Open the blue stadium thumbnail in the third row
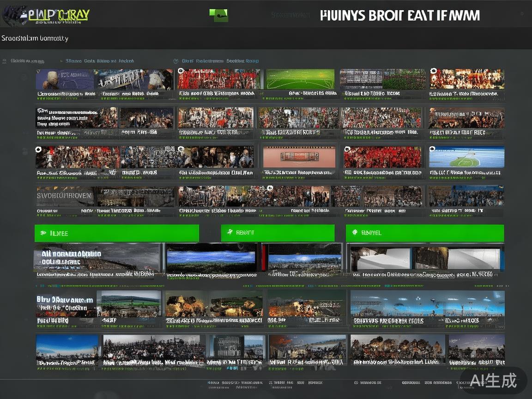This screenshot has height=399, width=532. click(x=466, y=157)
